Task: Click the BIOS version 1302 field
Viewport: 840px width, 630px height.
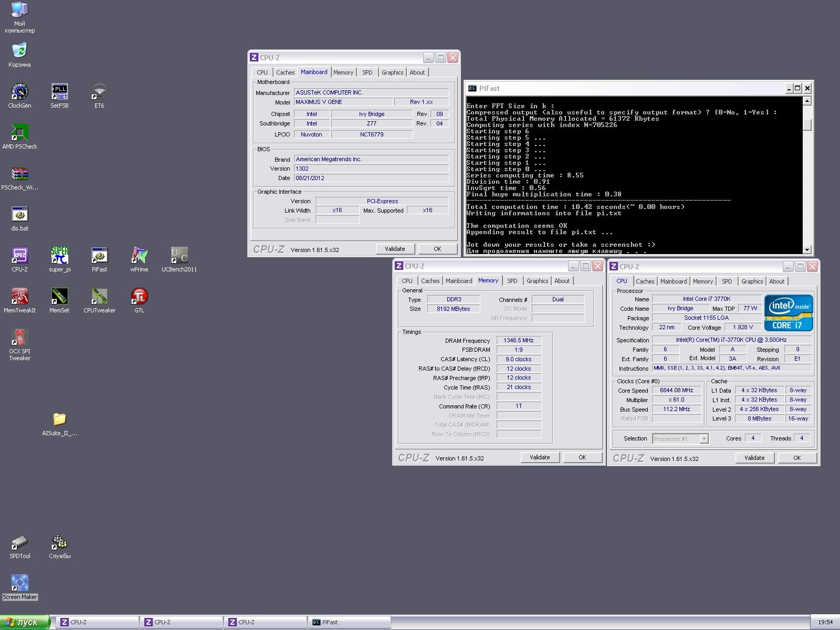Action: (371, 169)
